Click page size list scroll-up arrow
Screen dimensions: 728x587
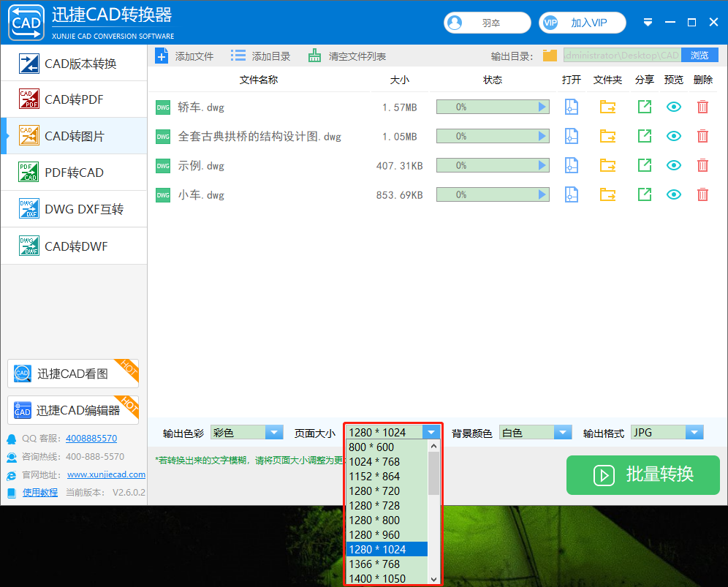pyautogui.click(x=433, y=446)
